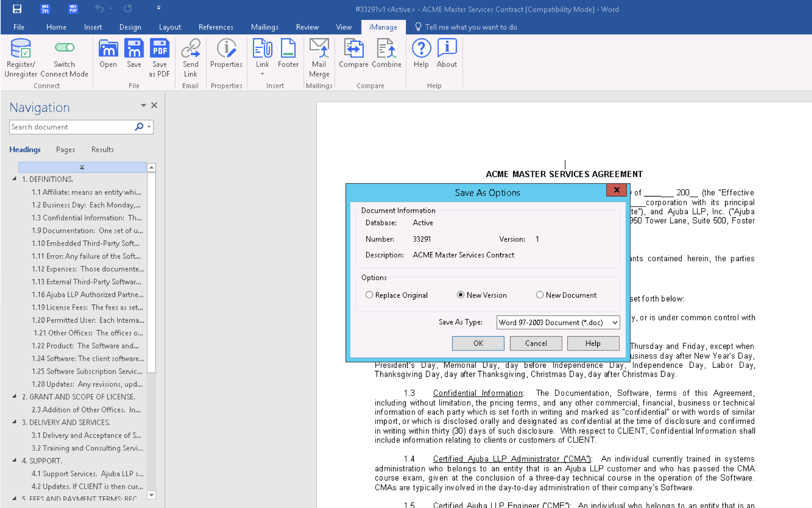Screen dimensions: 812x508
Task: Open the Link dropdown arrow below icon
Action: click(262, 74)
